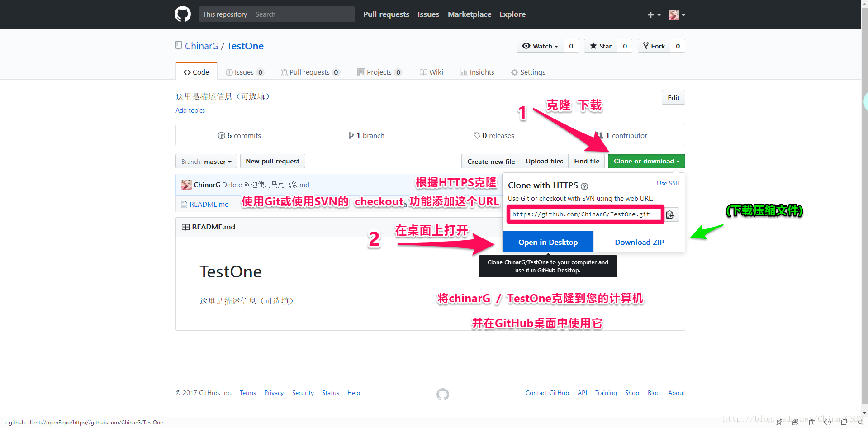Open the GitHub Octocat home logo
The image size is (868, 428).
coord(183,14)
